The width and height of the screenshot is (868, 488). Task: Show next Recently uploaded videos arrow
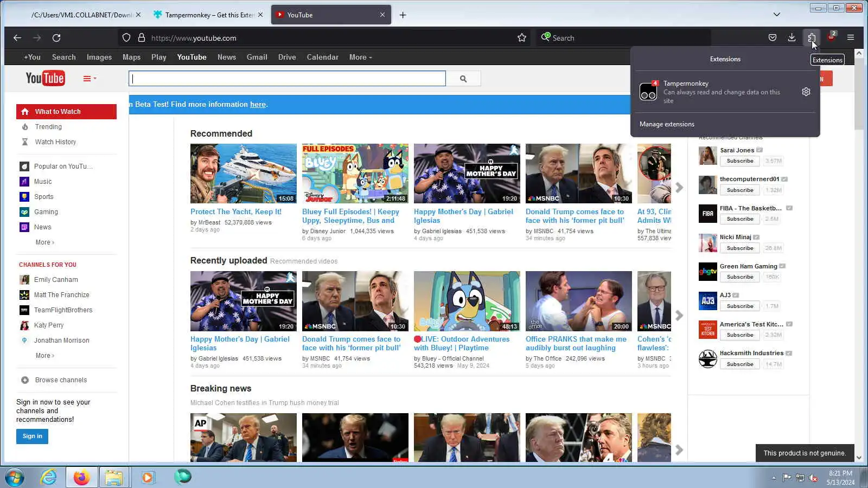[679, 316]
